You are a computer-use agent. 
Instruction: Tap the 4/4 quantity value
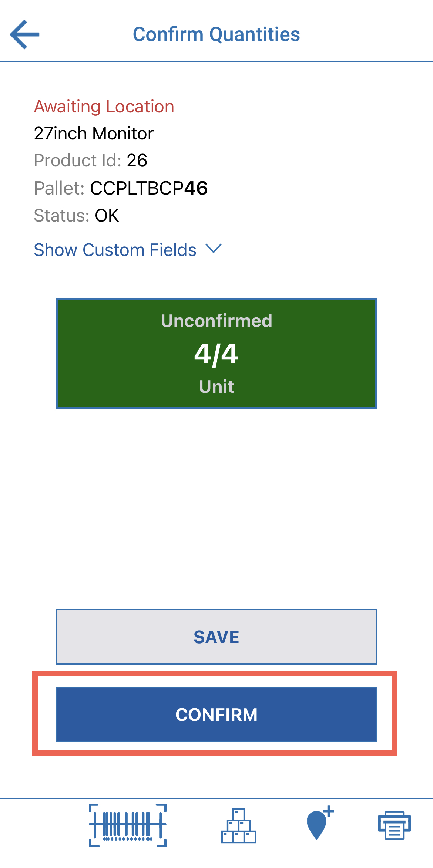(216, 354)
